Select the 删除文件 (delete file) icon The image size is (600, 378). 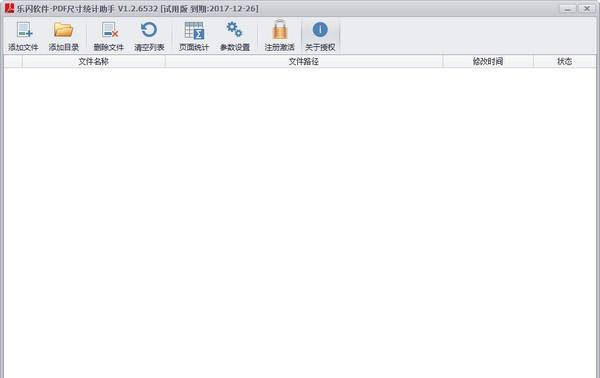(109, 30)
